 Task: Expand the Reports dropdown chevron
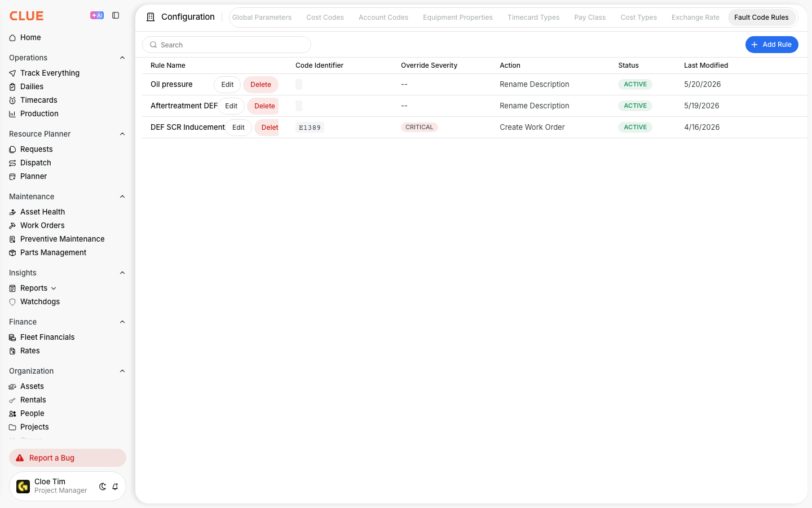coord(54,288)
